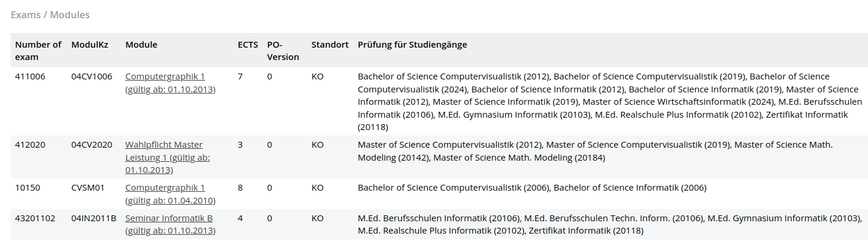Click the Module column header

141,45
